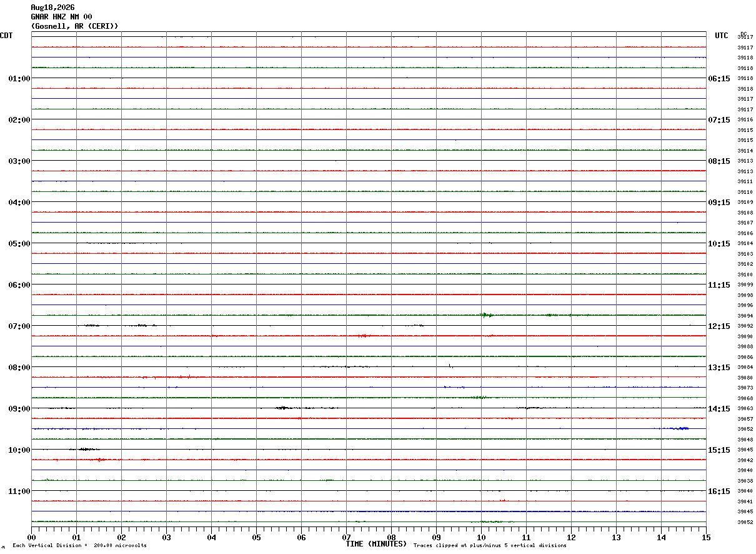The width and height of the screenshot is (756, 554).
Task: Click the DC offset value 39094
Action: coord(745,316)
